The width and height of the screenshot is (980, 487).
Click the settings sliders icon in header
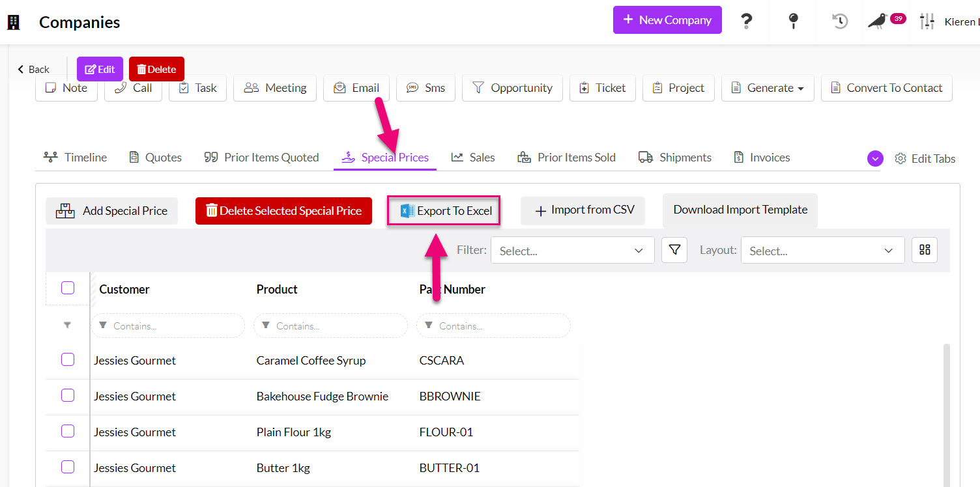pos(927,21)
